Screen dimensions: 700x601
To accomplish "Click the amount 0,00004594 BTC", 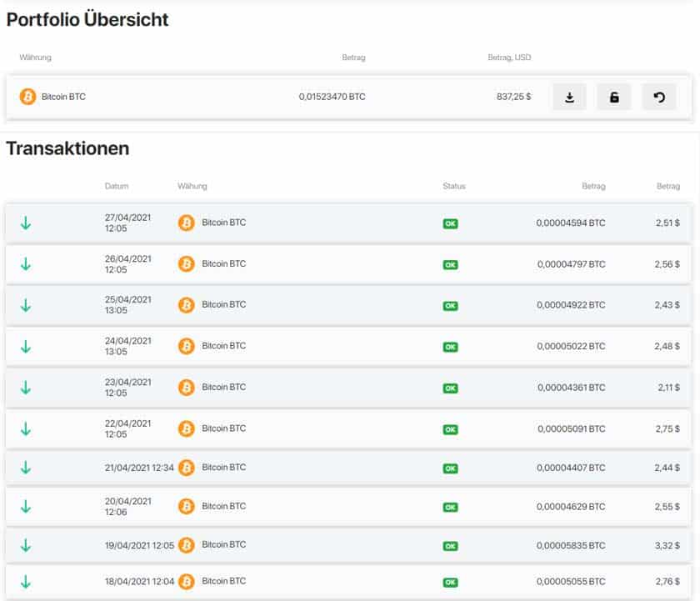I will tap(571, 223).
